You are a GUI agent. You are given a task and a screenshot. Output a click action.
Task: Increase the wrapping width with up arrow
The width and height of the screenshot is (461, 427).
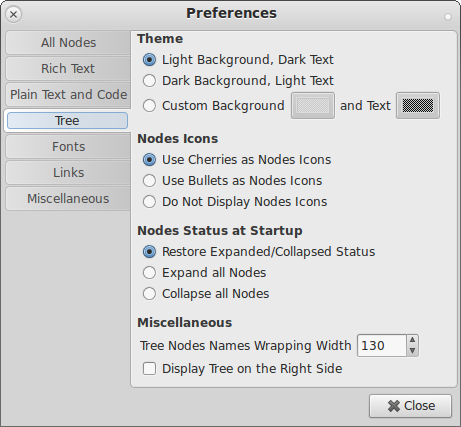click(x=412, y=340)
